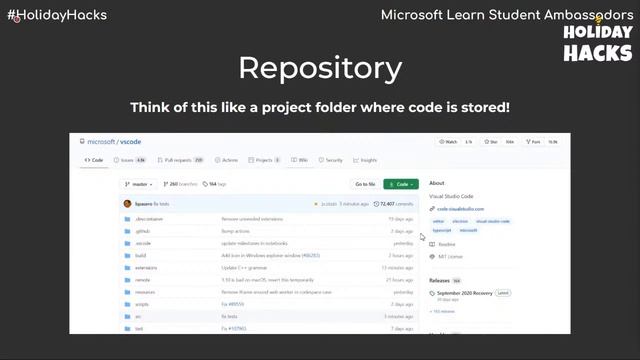This screenshot has width=640, height=360.
Task: Click the Readme book icon
Action: (x=432, y=244)
